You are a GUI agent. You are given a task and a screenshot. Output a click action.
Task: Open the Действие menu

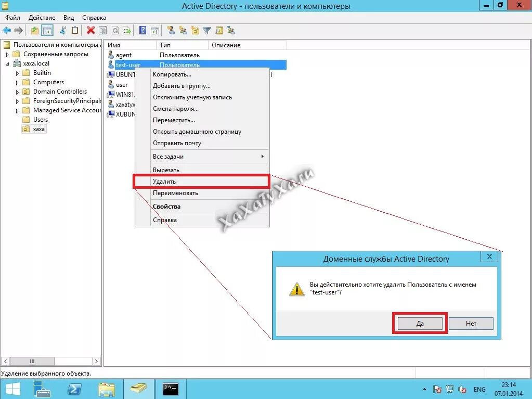(x=42, y=18)
